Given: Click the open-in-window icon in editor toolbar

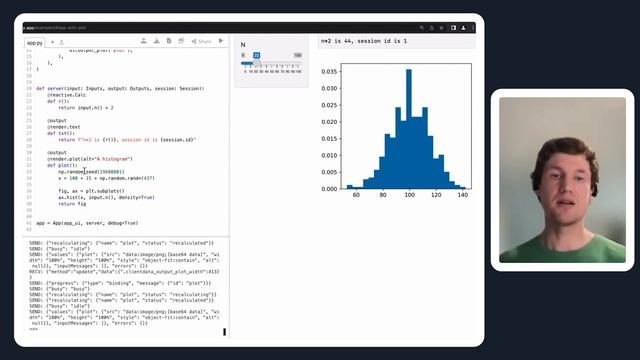Looking at the screenshot, I should (181, 41).
